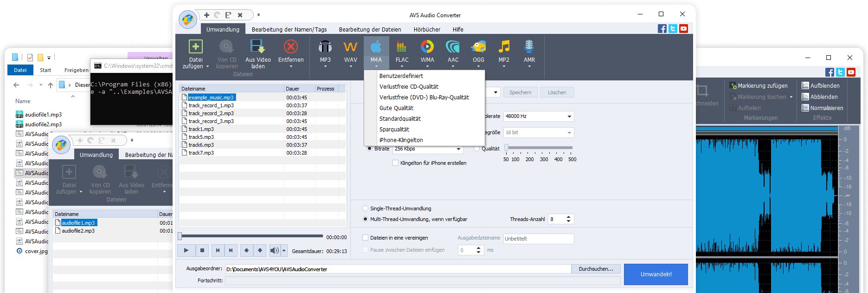Choose Verlustfreie CD-Qualität from the M4A menu
Image resolution: width=868 pixels, height=293 pixels.
coord(409,87)
